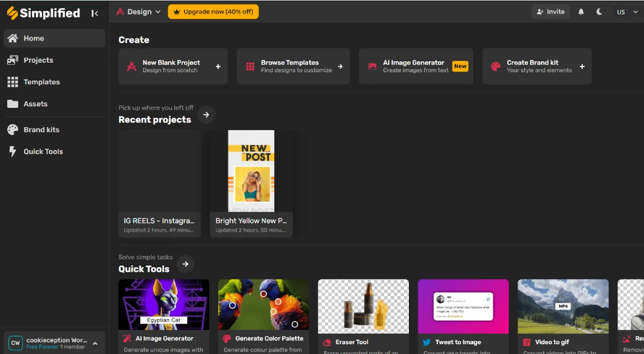The image size is (644, 354).
Task: Open Templates in the sidebar
Action: pyautogui.click(x=41, y=82)
